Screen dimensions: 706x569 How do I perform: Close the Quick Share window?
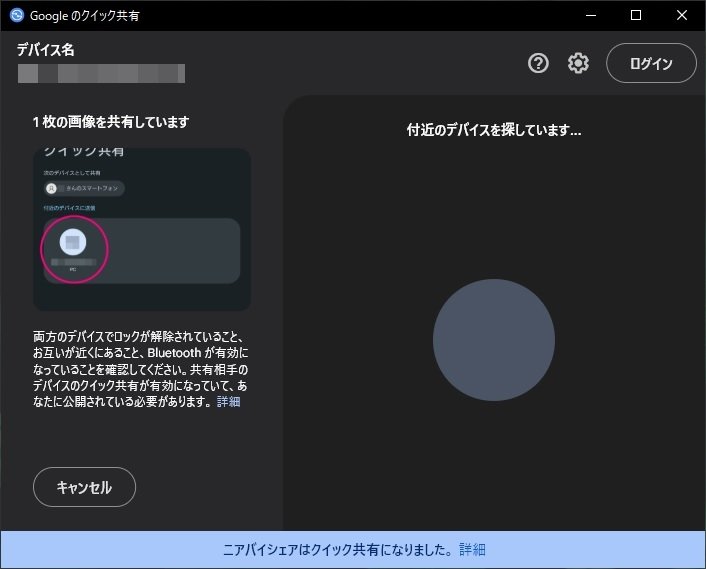point(682,15)
